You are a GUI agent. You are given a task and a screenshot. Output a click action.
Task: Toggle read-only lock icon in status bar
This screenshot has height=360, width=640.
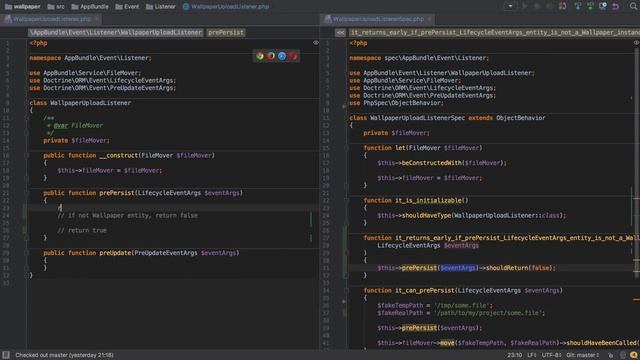pos(611,355)
